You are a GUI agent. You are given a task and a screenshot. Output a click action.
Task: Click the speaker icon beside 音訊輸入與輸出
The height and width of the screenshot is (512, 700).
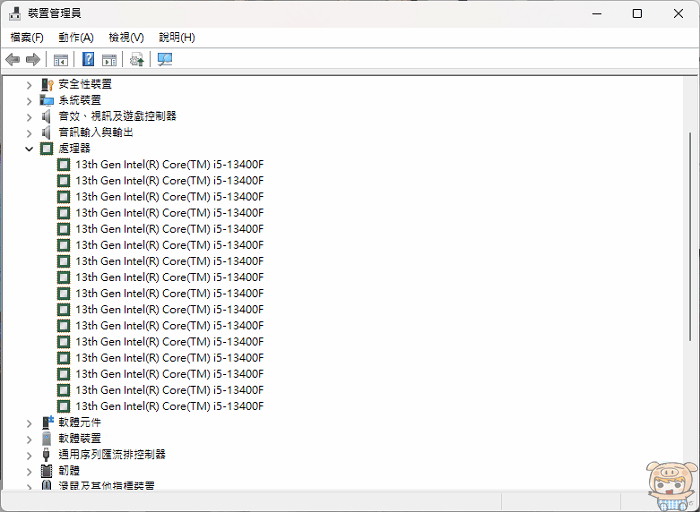point(46,133)
